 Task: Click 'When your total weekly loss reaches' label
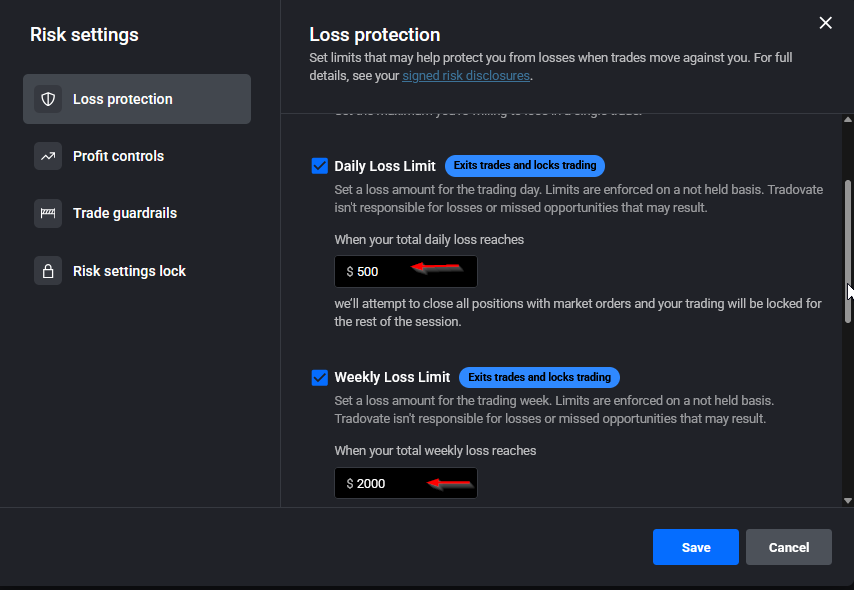(x=435, y=451)
